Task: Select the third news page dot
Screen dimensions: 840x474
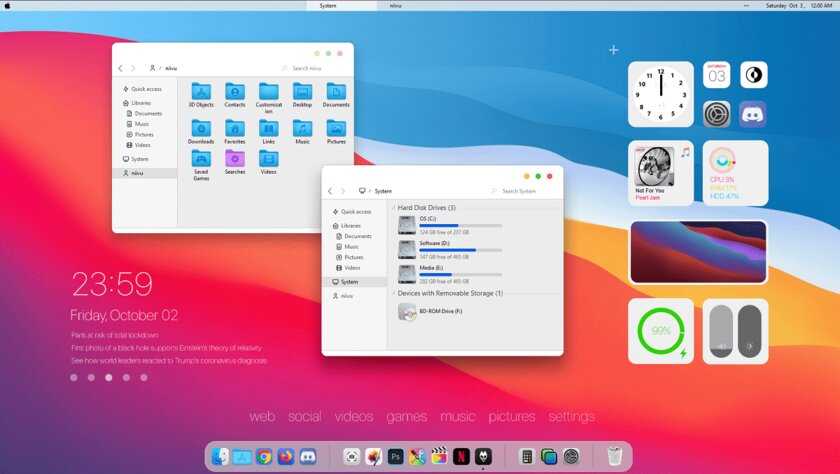Action: [x=108, y=378]
